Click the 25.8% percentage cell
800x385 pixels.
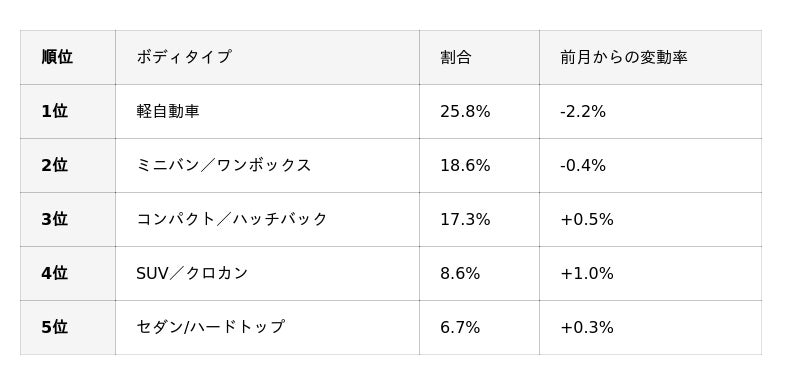point(479,111)
